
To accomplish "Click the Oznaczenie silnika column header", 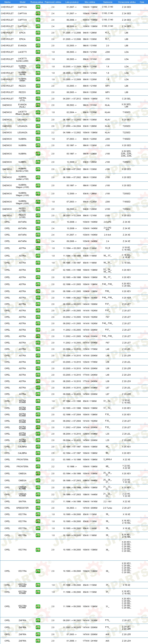I will click(127, 2).
